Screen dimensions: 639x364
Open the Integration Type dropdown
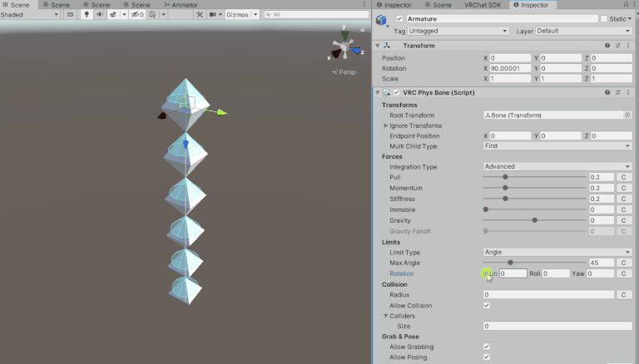click(557, 166)
